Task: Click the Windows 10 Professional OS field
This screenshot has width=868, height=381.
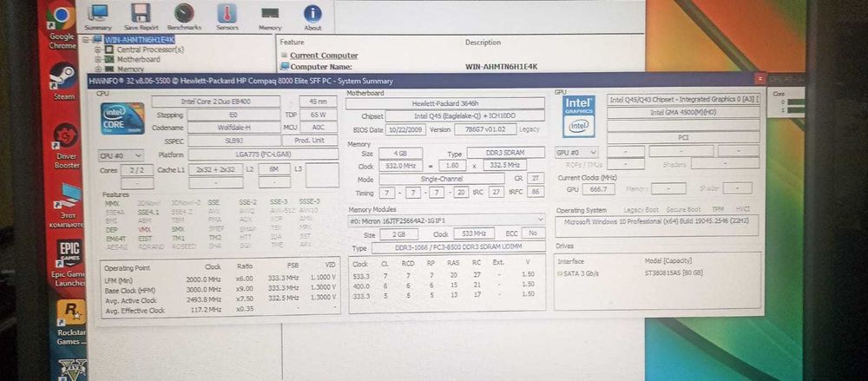Action: tap(656, 226)
